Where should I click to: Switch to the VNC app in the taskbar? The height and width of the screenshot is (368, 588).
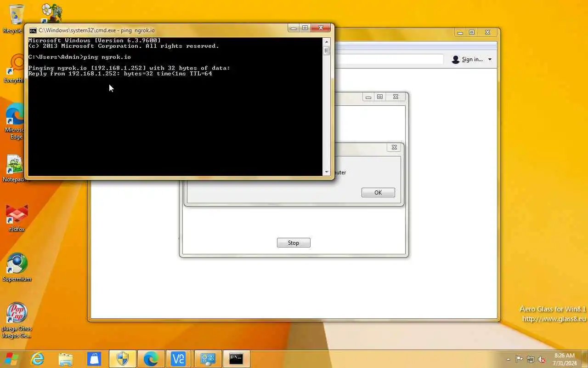click(179, 359)
